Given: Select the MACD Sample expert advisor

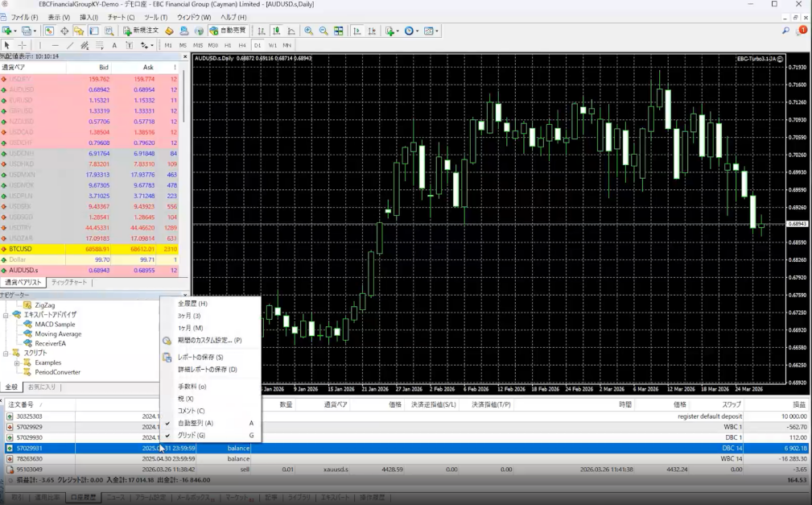Looking at the screenshot, I should [55, 325].
